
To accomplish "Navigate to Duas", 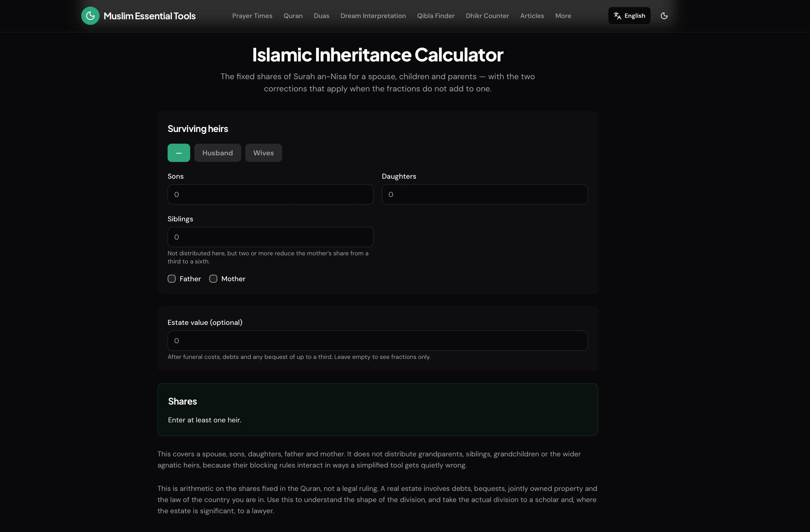I will pyautogui.click(x=321, y=16).
